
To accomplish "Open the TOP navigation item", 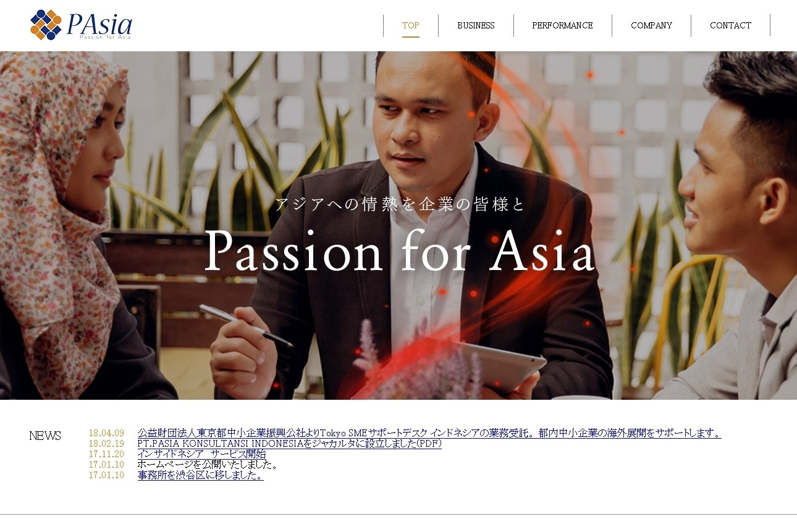I will click(410, 25).
